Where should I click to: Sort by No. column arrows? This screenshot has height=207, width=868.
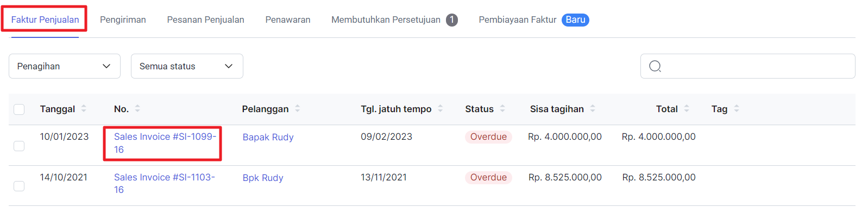pos(137,109)
